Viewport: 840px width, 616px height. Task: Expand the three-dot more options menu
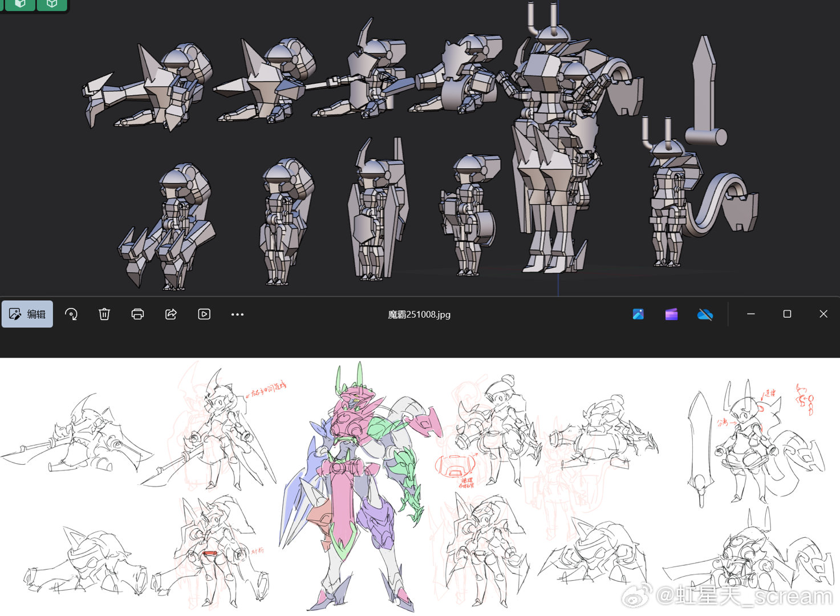[x=237, y=314]
